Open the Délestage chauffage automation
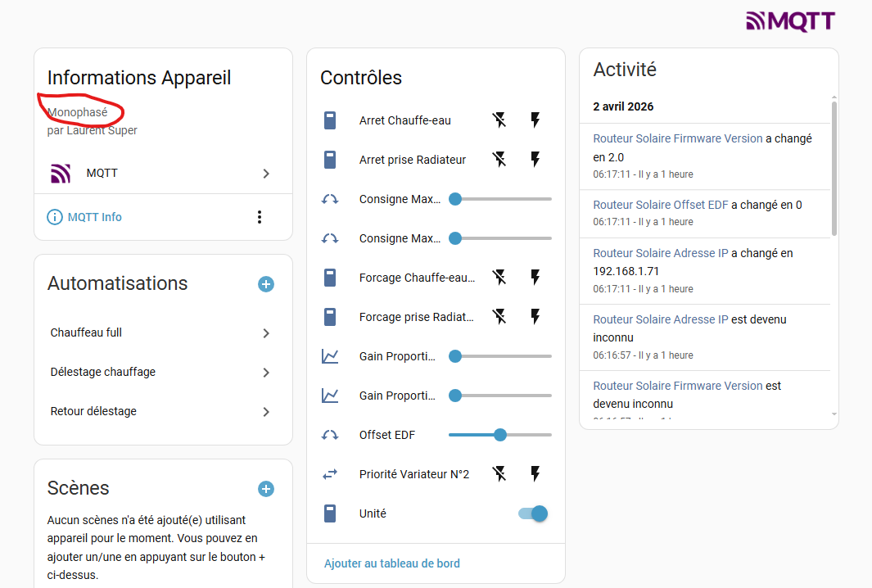872x588 pixels. tap(161, 372)
